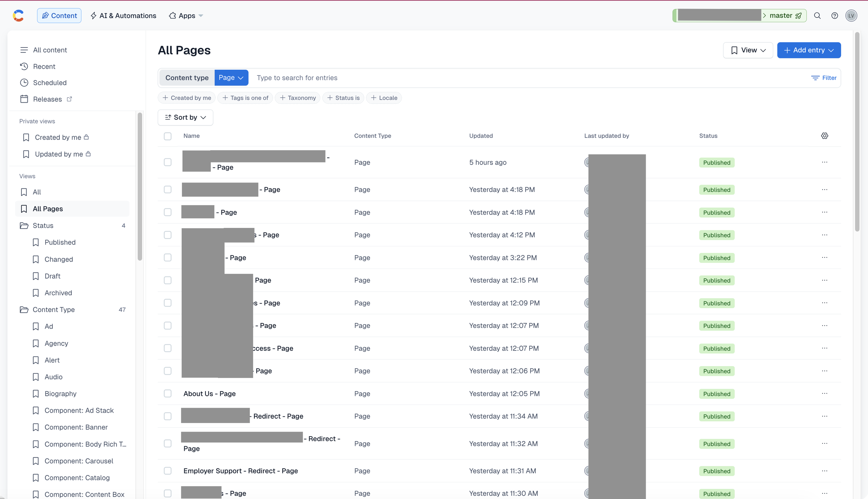This screenshot has width=868, height=499.
Task: Change the Page content type dropdown
Action: (x=231, y=78)
